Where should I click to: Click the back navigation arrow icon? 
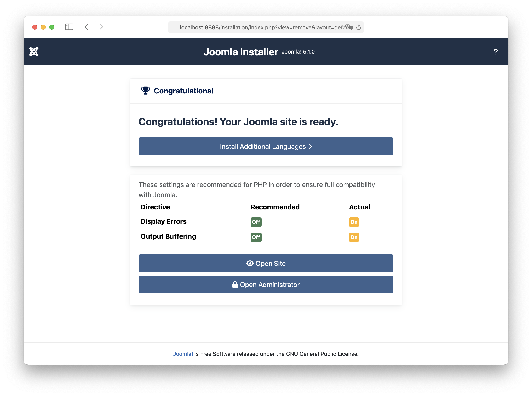tap(86, 27)
